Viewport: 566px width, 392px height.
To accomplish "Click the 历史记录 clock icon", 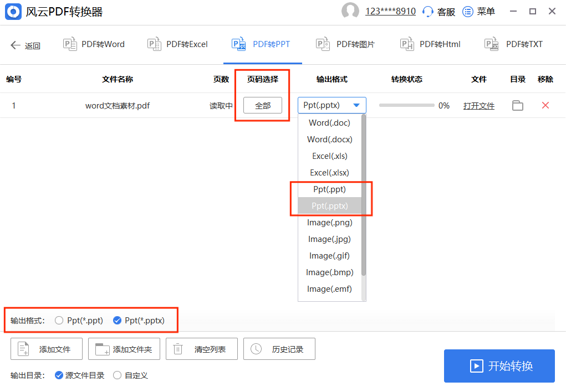I will (x=256, y=349).
